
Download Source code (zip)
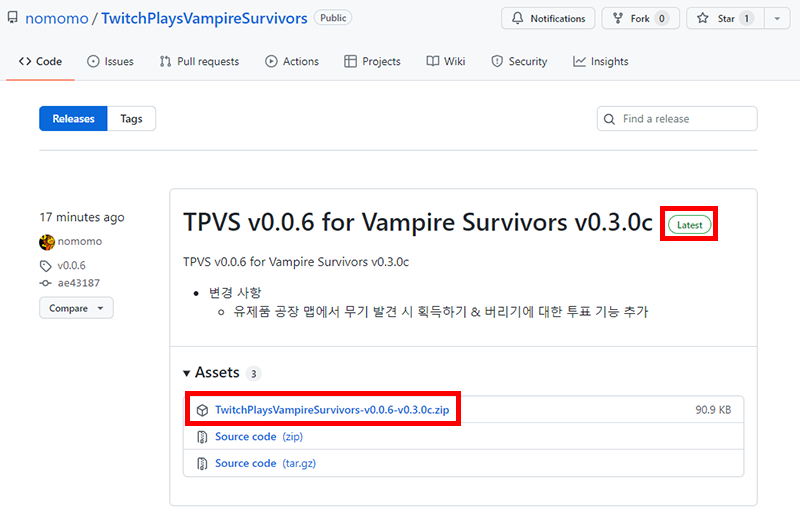[259, 436]
